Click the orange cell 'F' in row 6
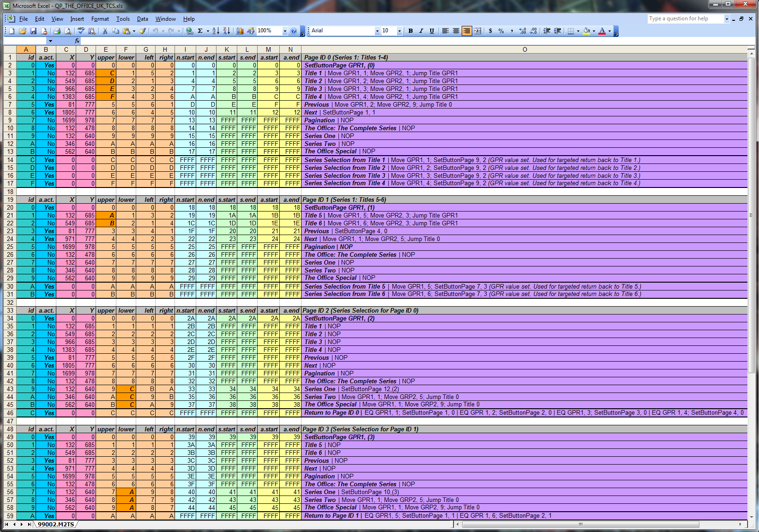 [106, 97]
